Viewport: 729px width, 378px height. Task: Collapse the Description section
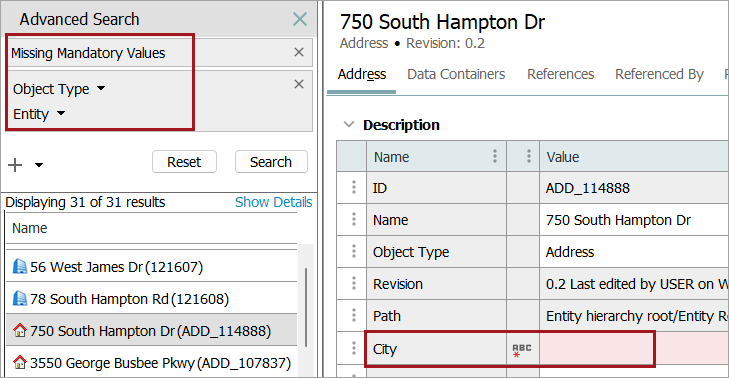point(349,125)
